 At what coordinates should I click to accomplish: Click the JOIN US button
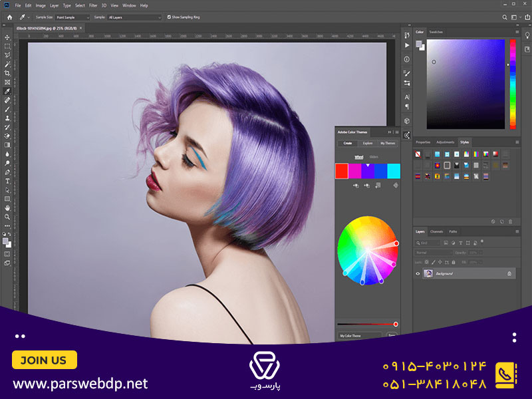(45, 360)
